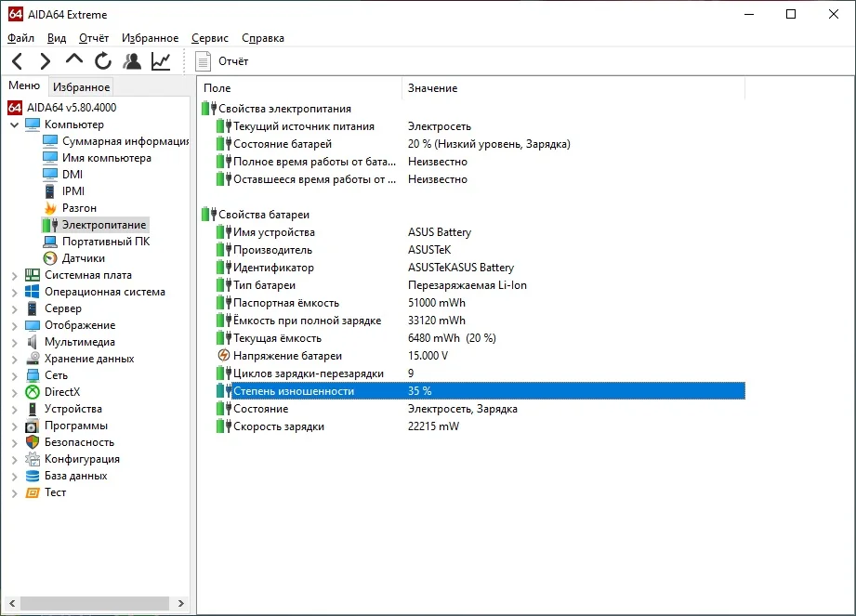Open the graph chart toolbar icon

[x=161, y=61]
